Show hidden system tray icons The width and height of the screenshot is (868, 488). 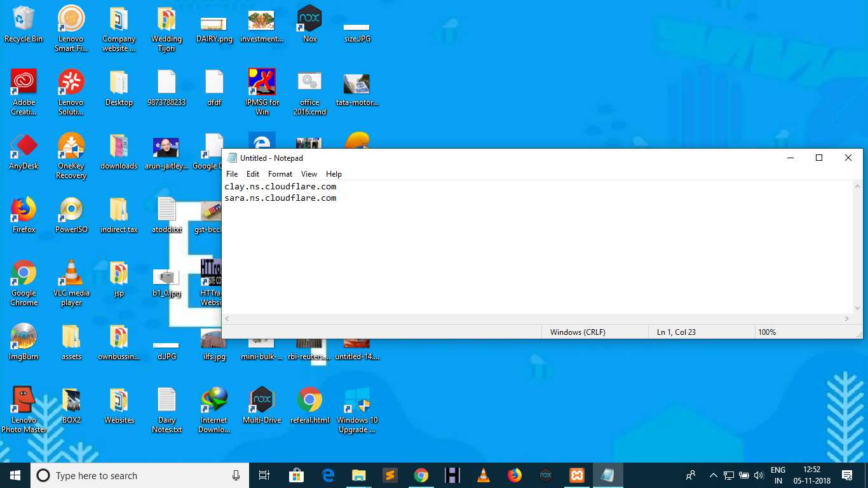(x=713, y=475)
